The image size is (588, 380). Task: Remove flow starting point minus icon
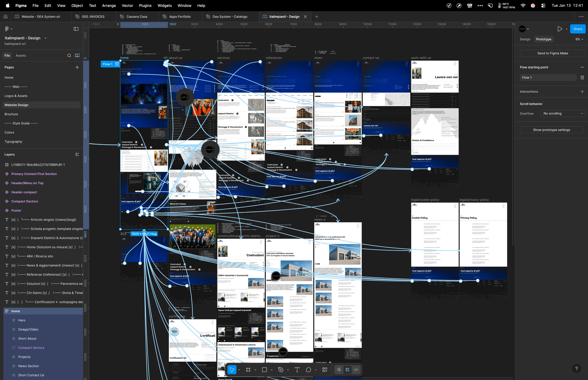582,67
